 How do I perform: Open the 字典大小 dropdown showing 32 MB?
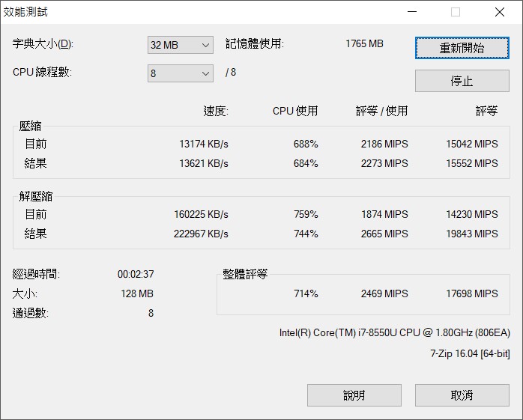[181, 45]
